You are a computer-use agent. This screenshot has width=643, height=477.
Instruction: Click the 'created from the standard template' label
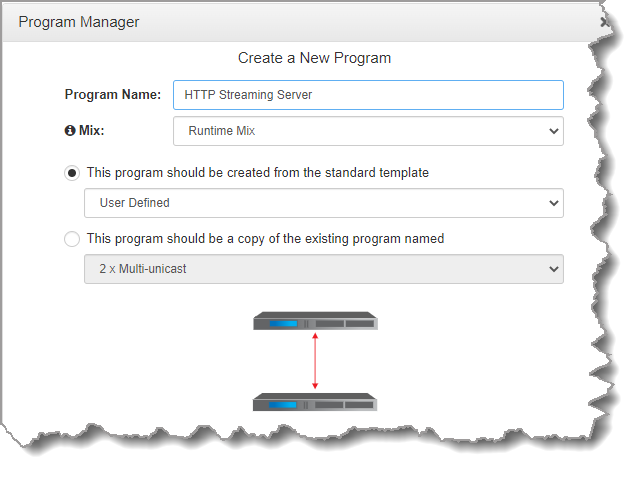click(257, 173)
